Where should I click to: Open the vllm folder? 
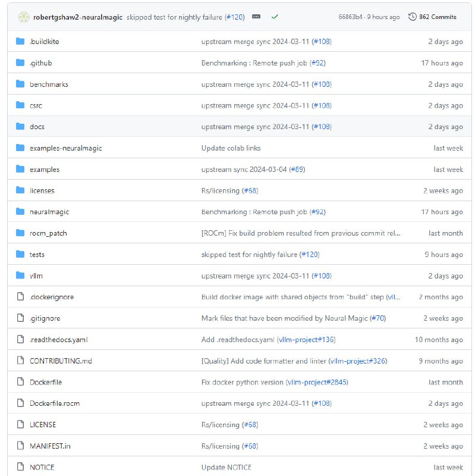[x=36, y=276]
